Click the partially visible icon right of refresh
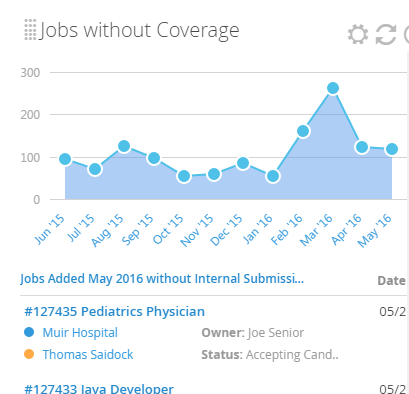 coord(406,34)
